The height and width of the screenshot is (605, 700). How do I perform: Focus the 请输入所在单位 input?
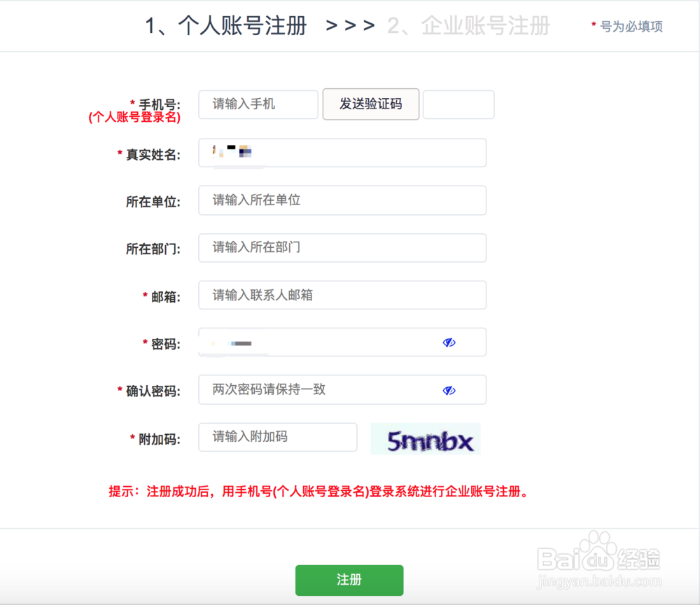pos(342,200)
